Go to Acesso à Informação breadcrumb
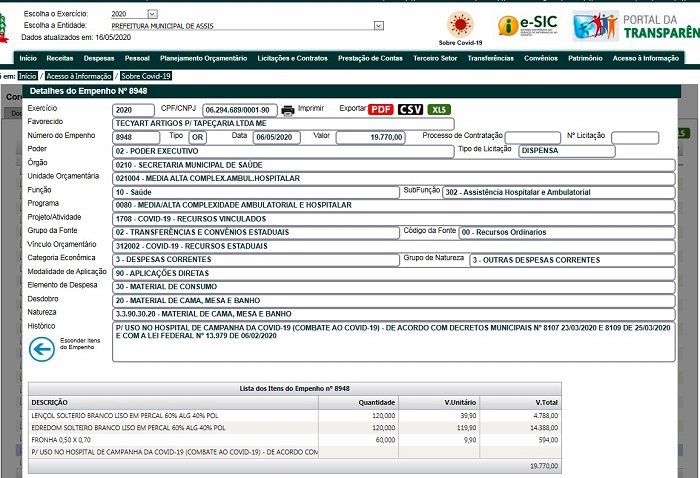Viewport: 700px width, 478px height. [79, 76]
